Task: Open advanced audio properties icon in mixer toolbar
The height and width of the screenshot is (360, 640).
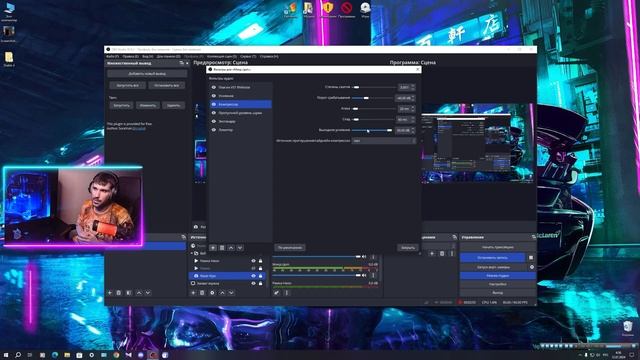Action: pos(276,293)
